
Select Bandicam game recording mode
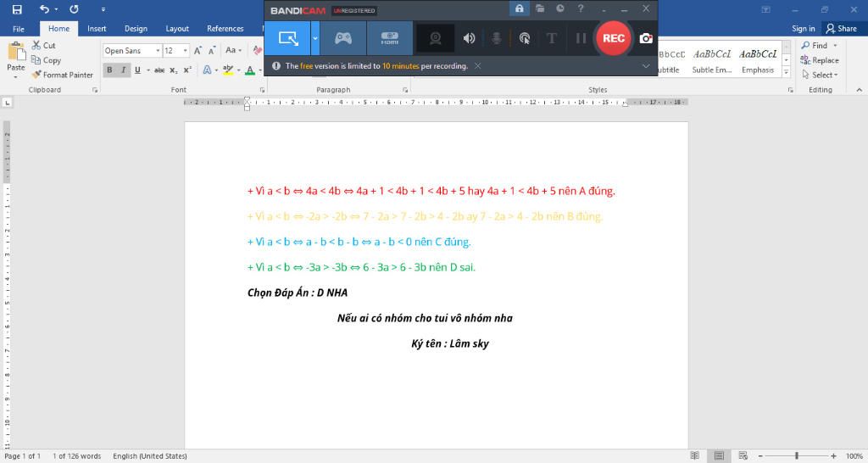[x=343, y=38]
